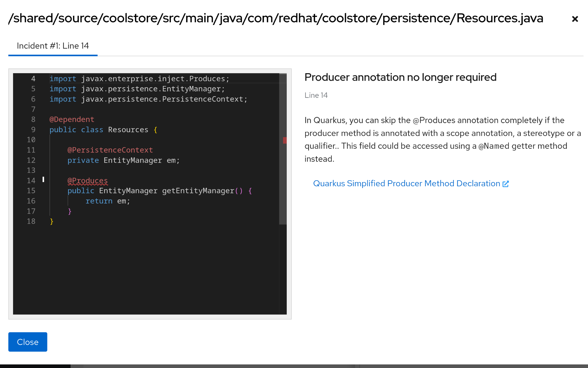Image resolution: width=588 pixels, height=368 pixels.
Task: Click the @PersistenceContext annotation in code
Action: point(110,150)
